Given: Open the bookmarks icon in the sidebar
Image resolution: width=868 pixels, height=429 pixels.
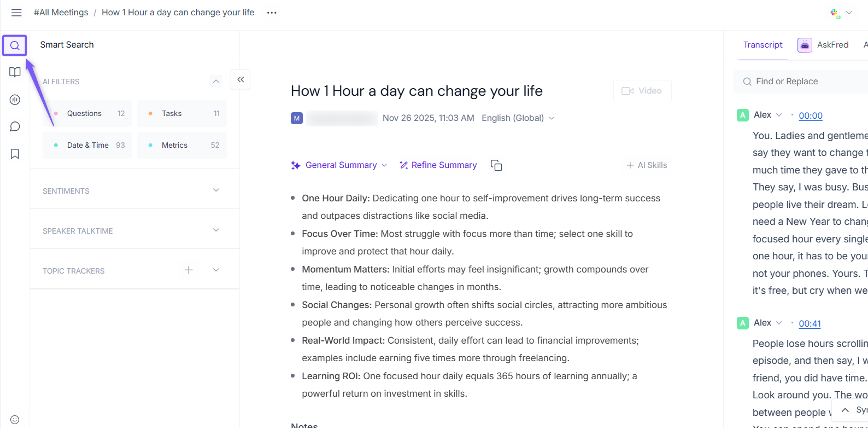Looking at the screenshot, I should [x=15, y=154].
